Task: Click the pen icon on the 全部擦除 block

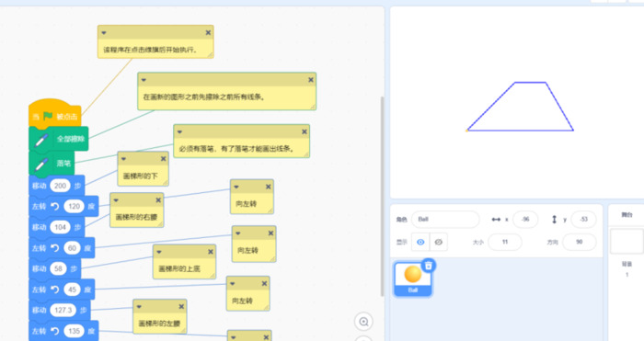Action: click(41, 140)
